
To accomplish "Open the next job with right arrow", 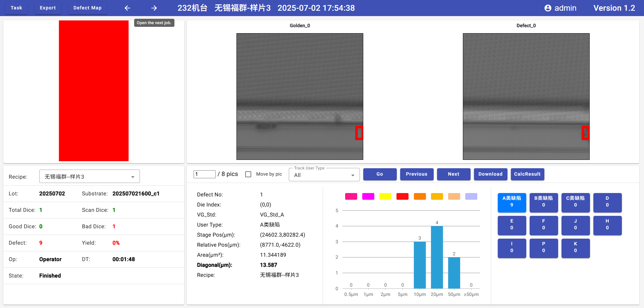I will 154,8.
